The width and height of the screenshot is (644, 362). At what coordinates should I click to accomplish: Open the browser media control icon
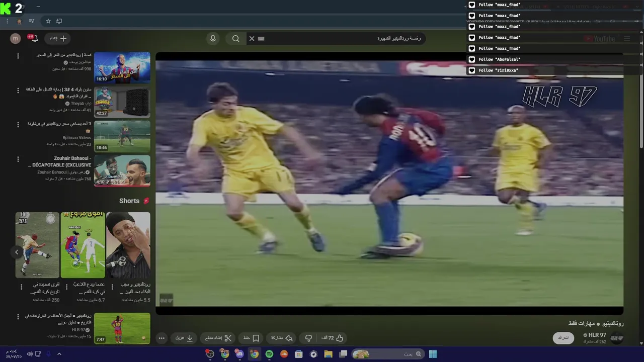(x=32, y=21)
